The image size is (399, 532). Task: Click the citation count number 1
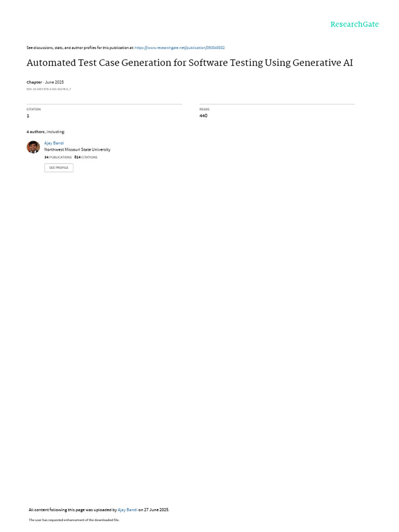click(28, 116)
